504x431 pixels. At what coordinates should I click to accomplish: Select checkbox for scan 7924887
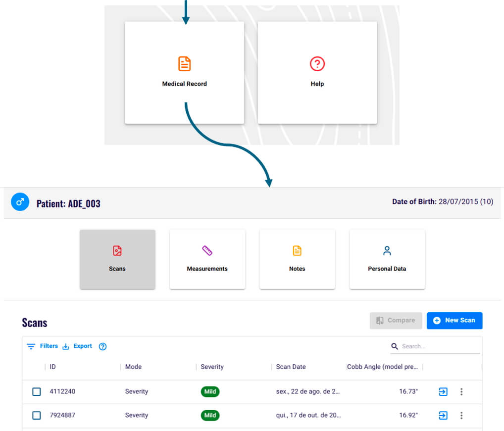[x=36, y=415]
